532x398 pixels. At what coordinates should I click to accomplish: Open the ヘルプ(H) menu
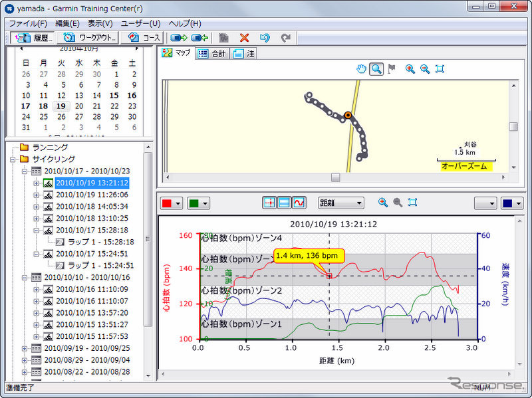pyautogui.click(x=185, y=23)
